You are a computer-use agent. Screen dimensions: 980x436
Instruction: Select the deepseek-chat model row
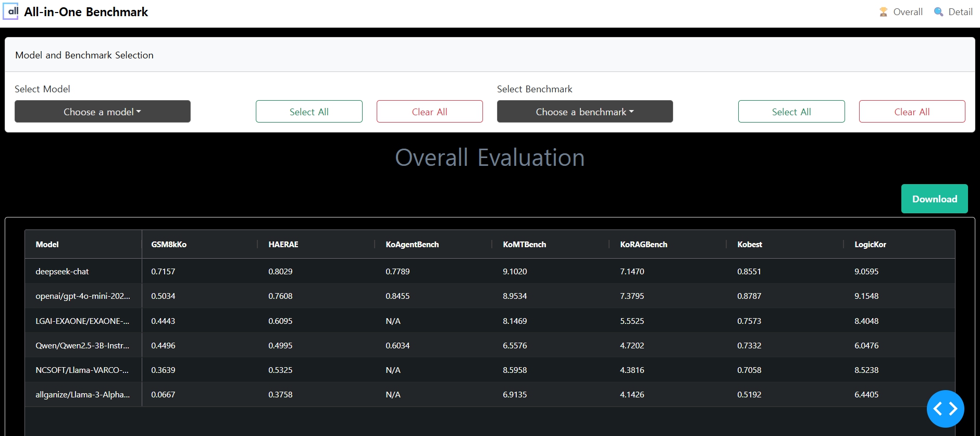point(62,271)
